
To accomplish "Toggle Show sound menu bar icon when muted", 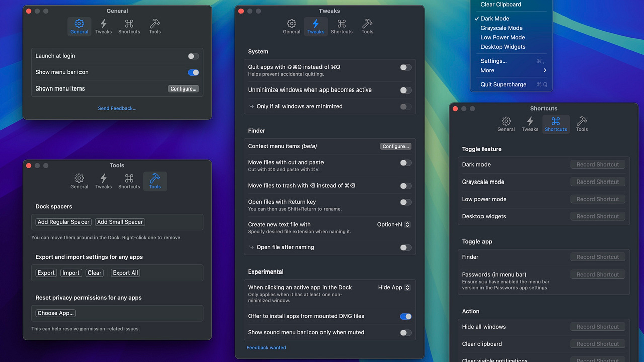I will click(x=406, y=333).
